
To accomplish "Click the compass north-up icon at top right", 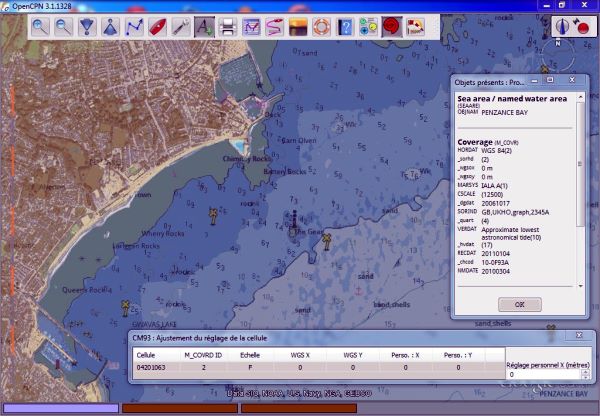I will (x=562, y=27).
